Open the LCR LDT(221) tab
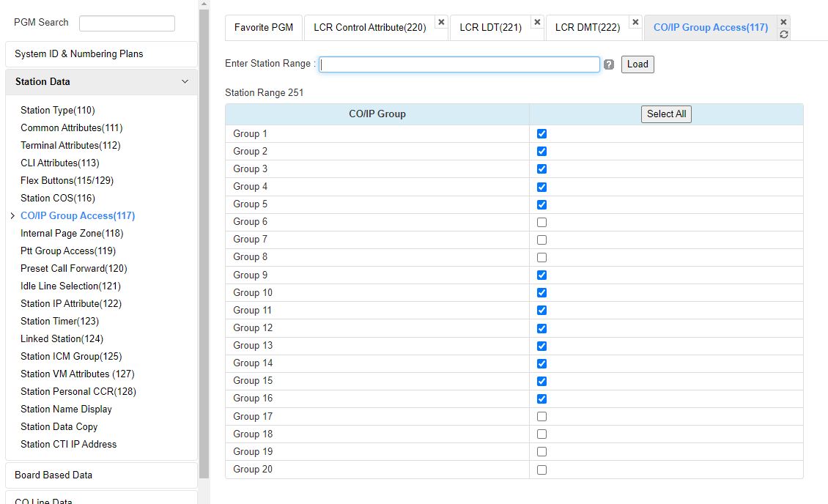This screenshot has height=504, width=828. (490, 28)
